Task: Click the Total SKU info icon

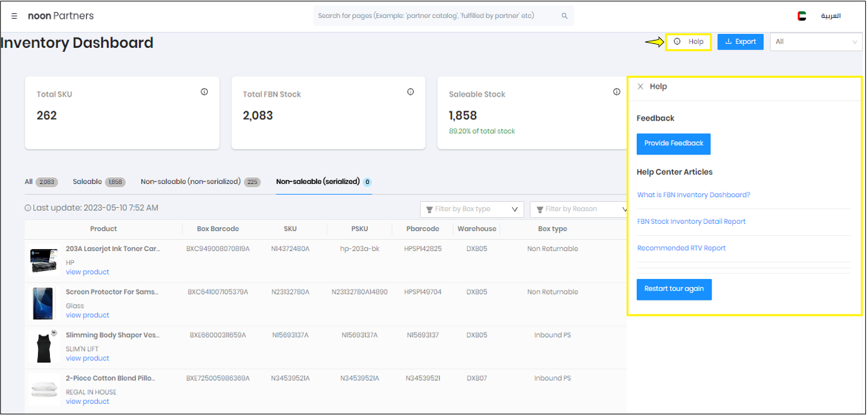Action: pyautogui.click(x=205, y=92)
